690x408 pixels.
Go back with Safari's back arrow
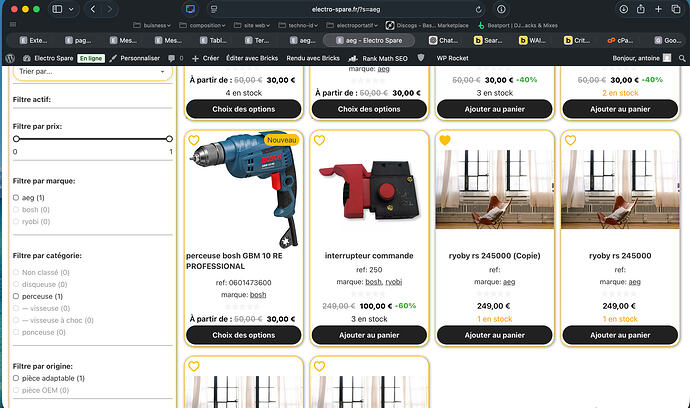tap(93, 9)
